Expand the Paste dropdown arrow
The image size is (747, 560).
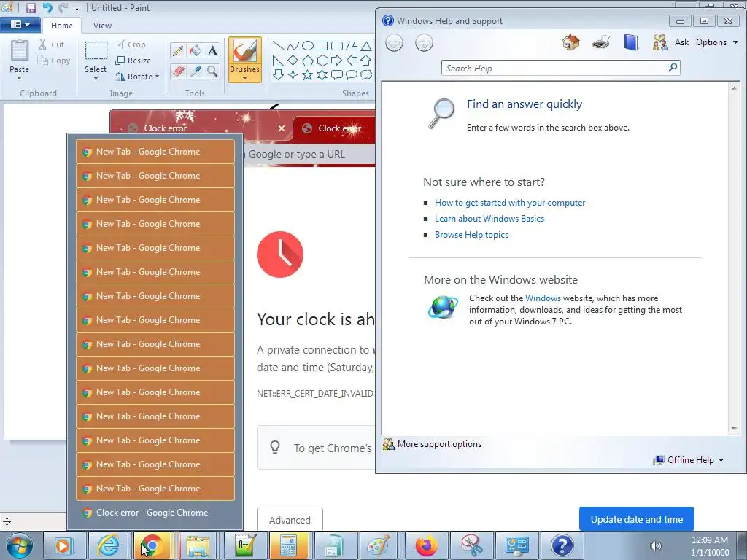19,78
